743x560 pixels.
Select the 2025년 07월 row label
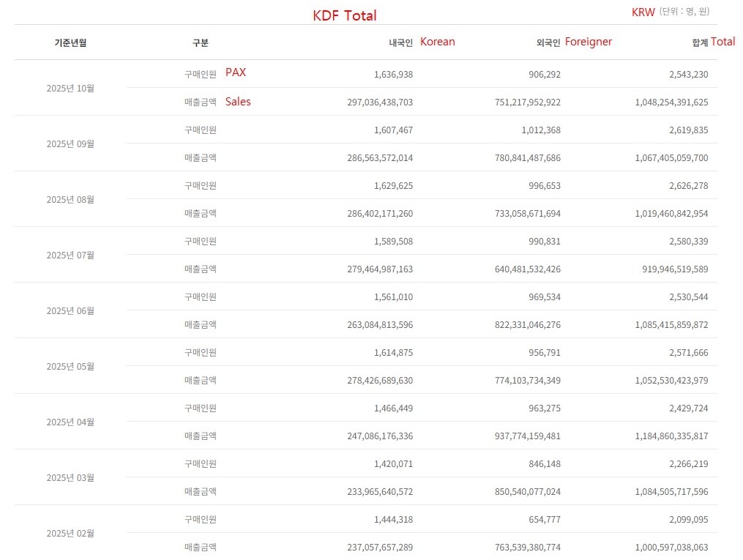pyautogui.click(x=70, y=255)
